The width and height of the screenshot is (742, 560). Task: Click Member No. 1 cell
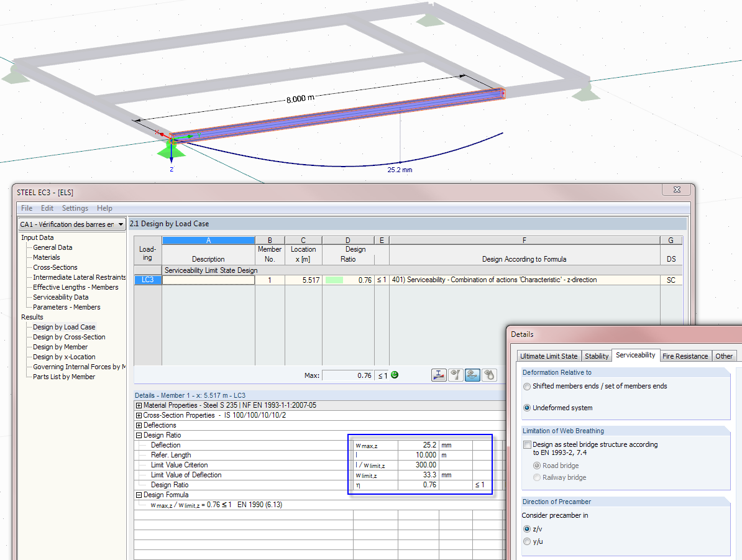coord(270,280)
